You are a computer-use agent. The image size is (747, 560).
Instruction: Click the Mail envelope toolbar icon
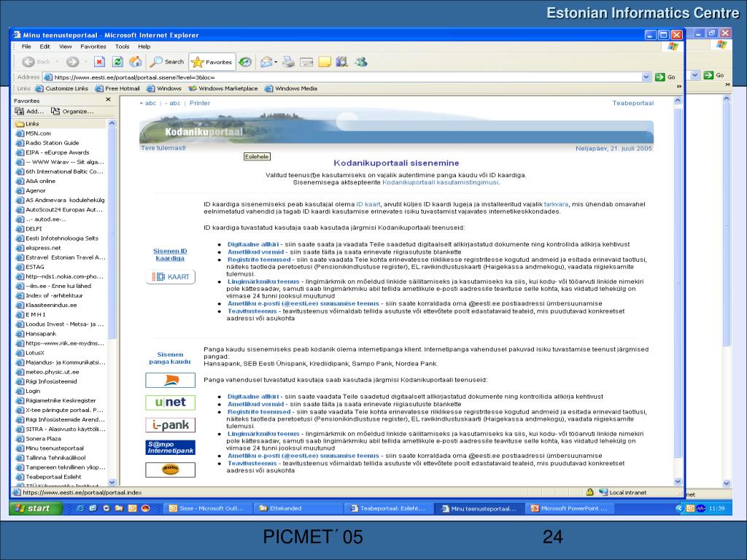click(266, 62)
